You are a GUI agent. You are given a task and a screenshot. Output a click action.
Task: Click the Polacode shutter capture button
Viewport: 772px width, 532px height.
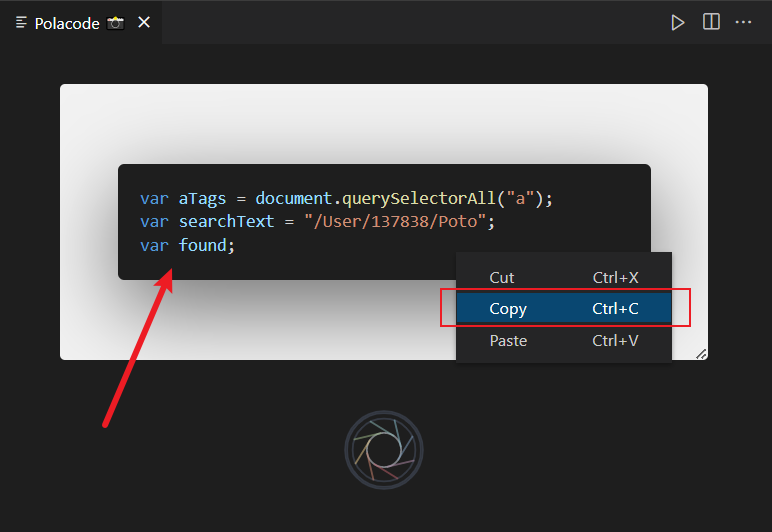click(384, 450)
